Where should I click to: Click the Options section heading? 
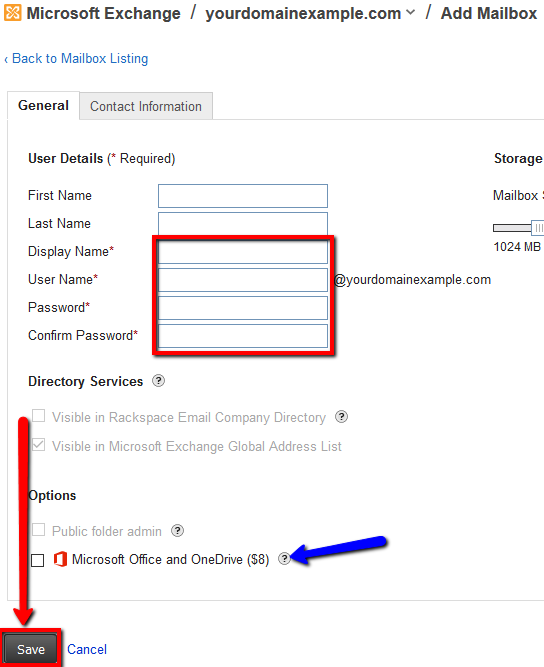52,495
